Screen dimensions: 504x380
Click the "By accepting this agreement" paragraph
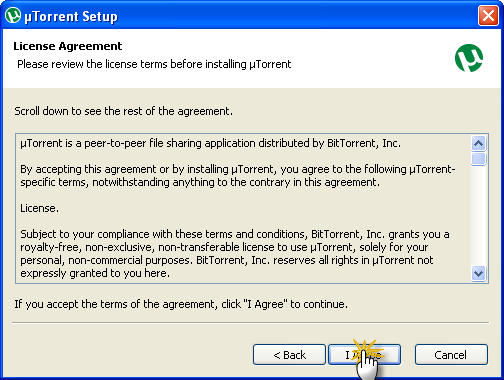[237, 176]
